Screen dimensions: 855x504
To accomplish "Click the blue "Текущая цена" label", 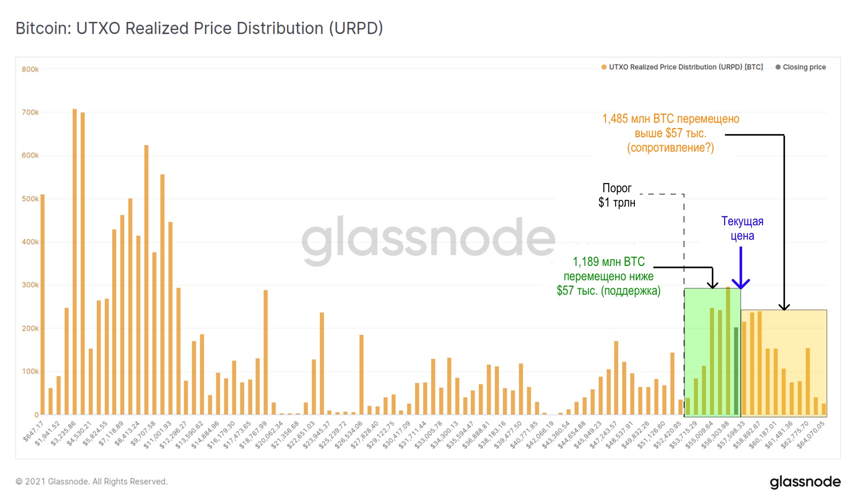I will pos(742,229).
